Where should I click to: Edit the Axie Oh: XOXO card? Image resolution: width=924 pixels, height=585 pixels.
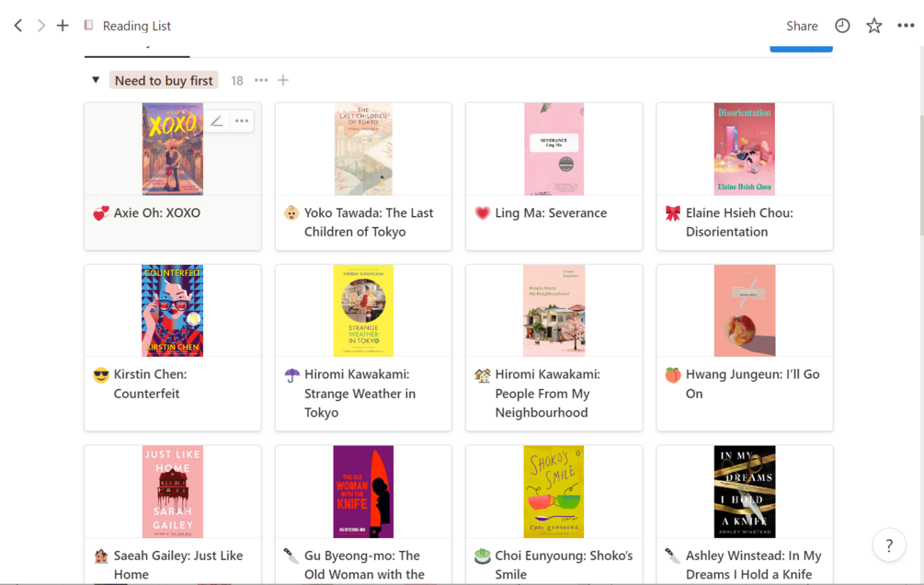pos(217,120)
